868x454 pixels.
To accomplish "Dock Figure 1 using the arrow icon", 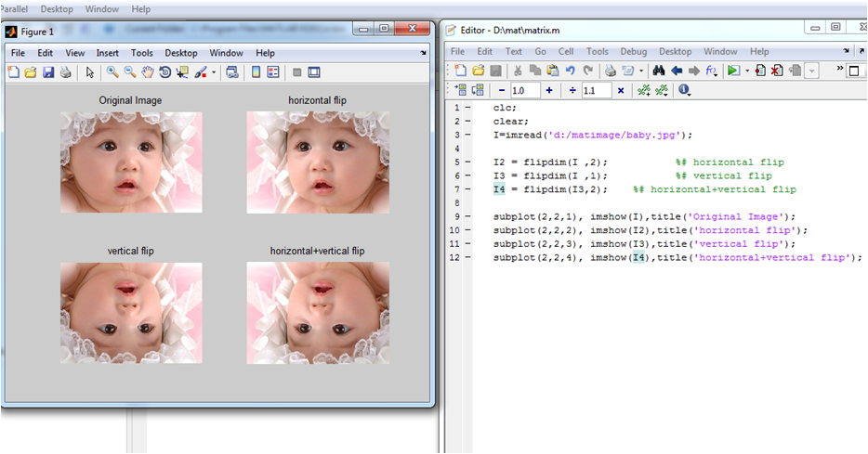I will (x=423, y=53).
